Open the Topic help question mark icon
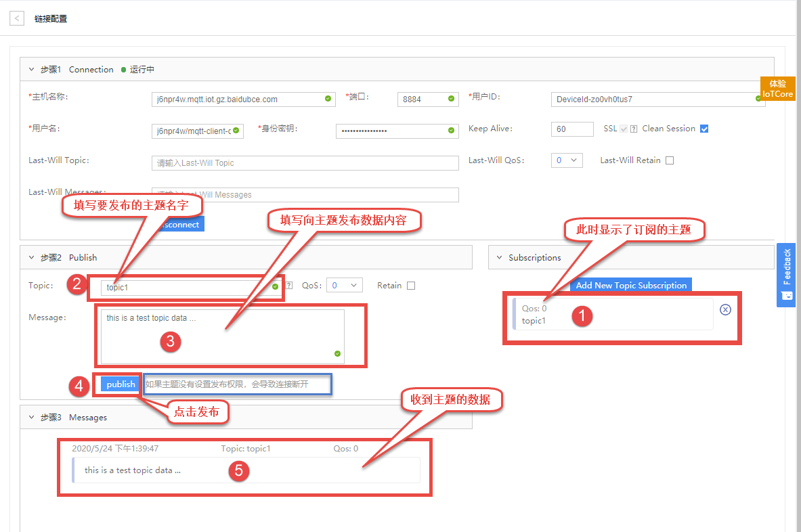This screenshot has width=801, height=532. point(288,286)
